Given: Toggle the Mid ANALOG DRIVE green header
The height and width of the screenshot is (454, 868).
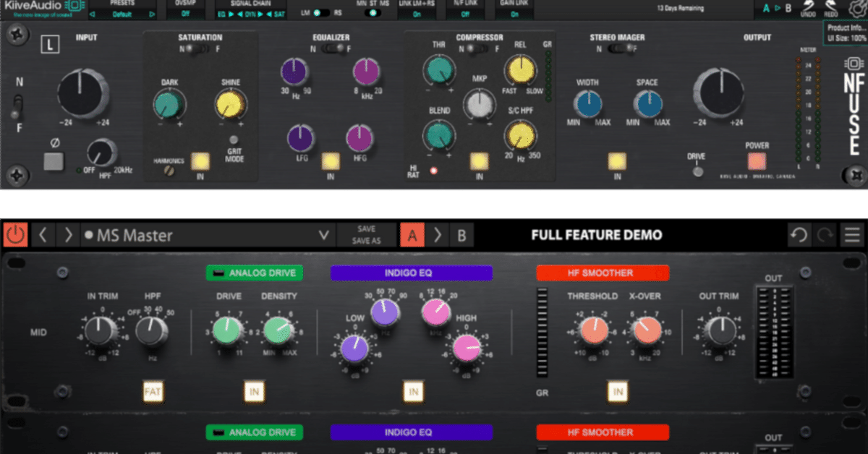Looking at the screenshot, I should click(x=255, y=273).
